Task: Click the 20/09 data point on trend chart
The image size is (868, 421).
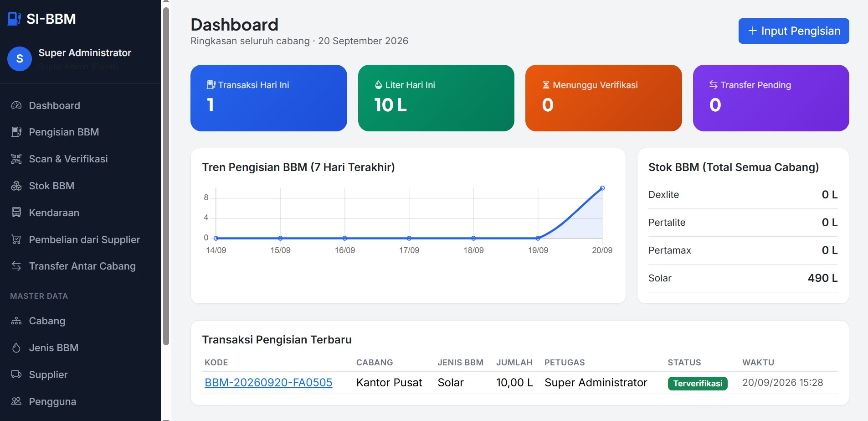Action: 602,188
